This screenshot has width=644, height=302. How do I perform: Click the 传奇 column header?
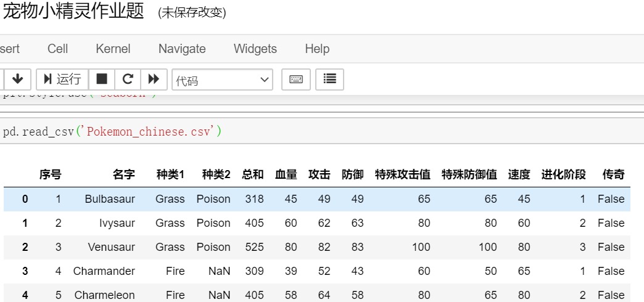[614, 174]
